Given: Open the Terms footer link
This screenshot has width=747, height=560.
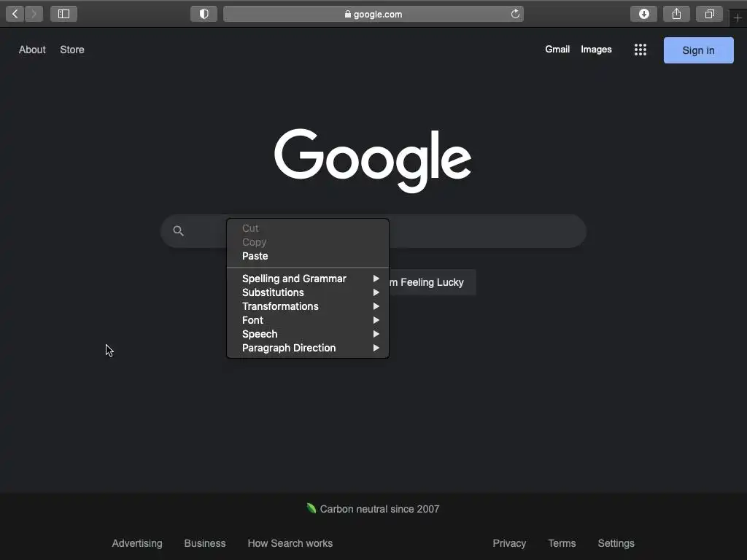Looking at the screenshot, I should click(x=562, y=543).
